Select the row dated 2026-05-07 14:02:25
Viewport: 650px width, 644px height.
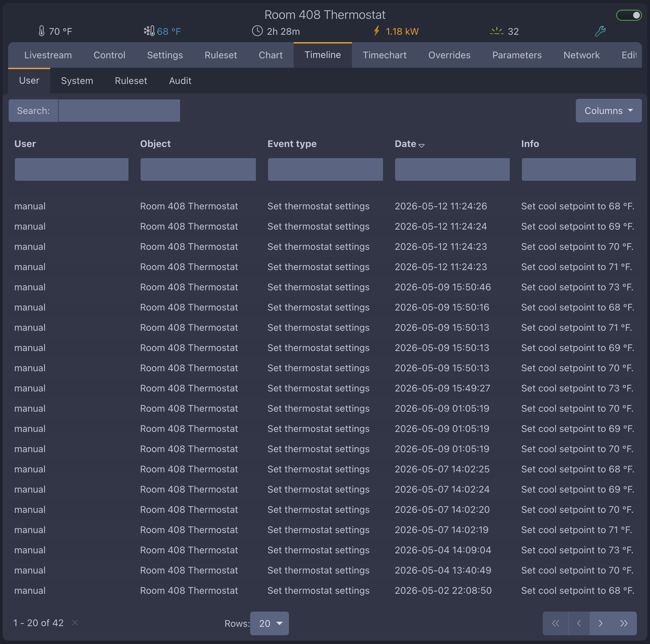(325, 469)
